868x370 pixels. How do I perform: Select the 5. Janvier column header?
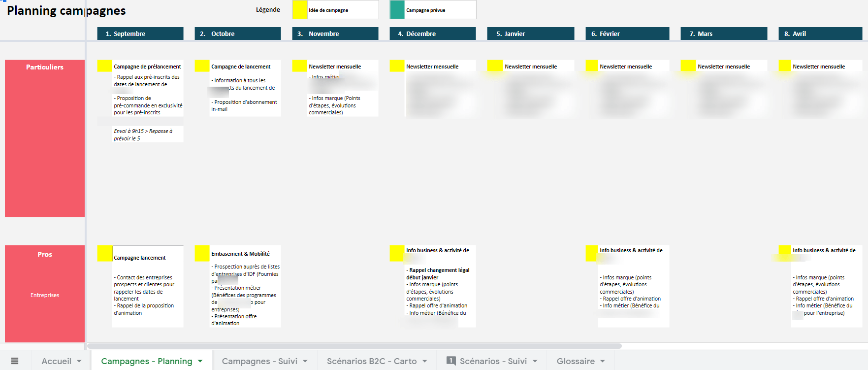[x=531, y=34]
